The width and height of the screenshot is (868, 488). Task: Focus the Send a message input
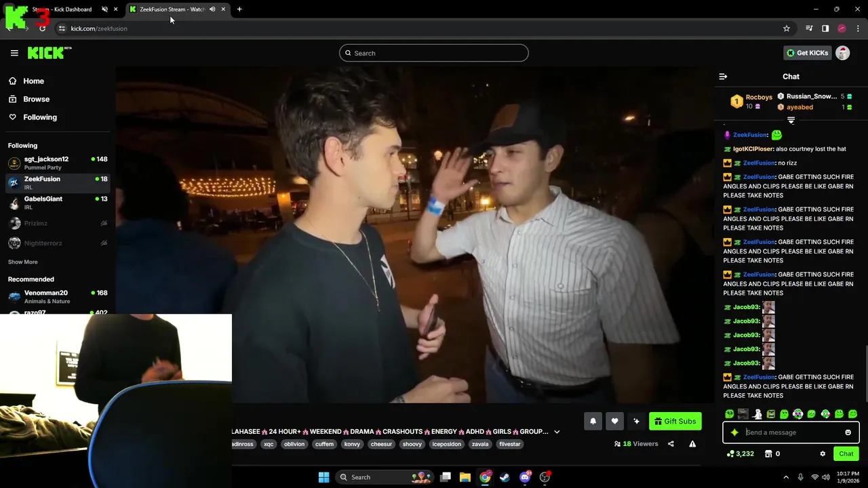791,432
